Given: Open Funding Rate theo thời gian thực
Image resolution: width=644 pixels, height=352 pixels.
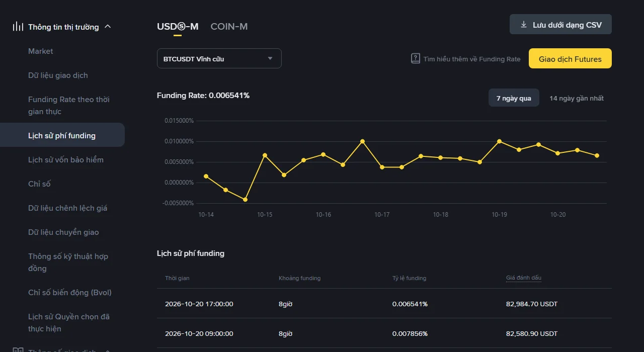Looking at the screenshot, I should click(x=69, y=105).
